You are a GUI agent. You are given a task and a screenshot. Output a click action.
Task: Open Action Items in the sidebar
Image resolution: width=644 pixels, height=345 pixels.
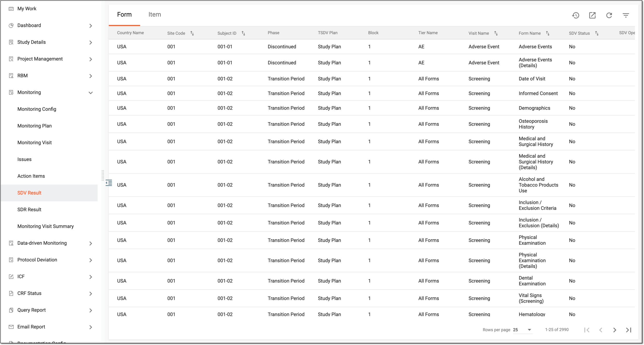pyautogui.click(x=31, y=176)
